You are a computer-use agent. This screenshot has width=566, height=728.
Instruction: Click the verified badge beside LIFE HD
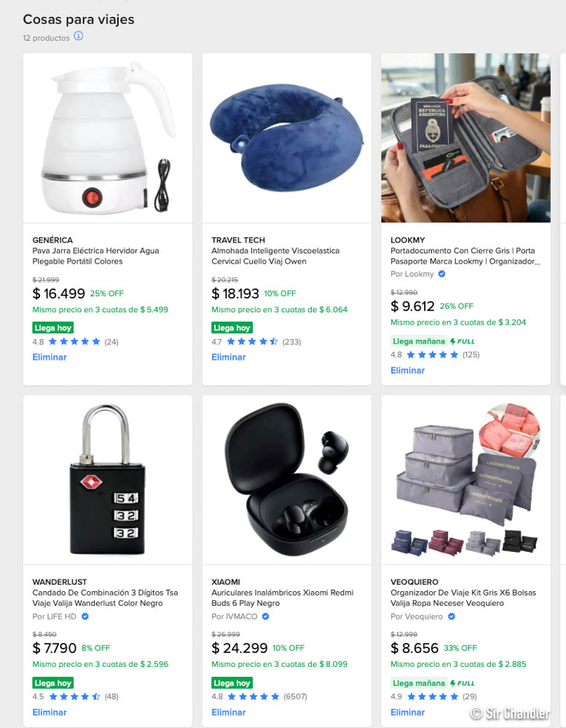(x=85, y=617)
